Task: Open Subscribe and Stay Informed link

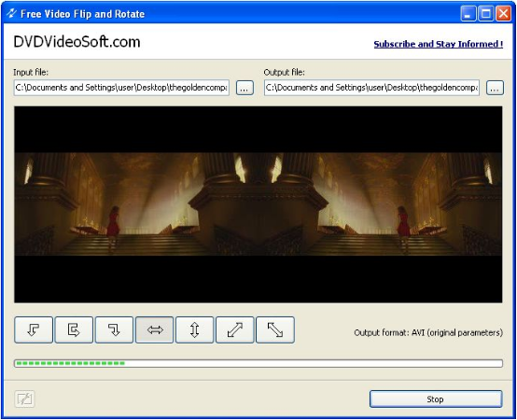Action: (x=439, y=44)
